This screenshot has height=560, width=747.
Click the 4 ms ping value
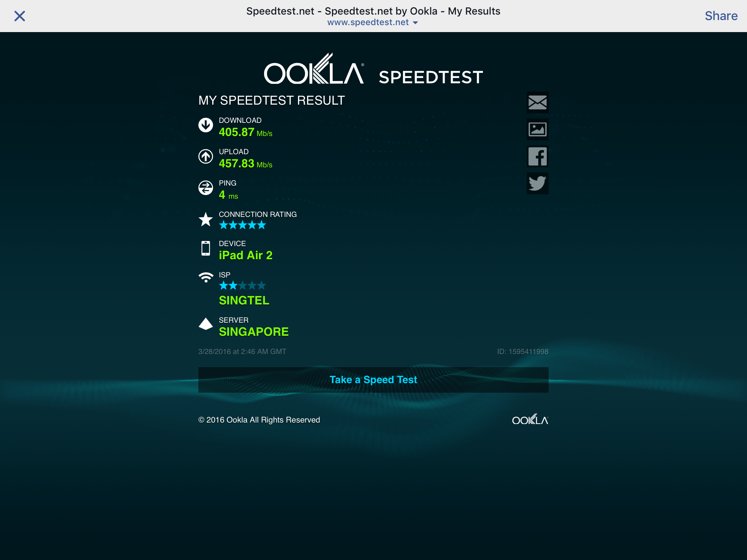click(x=228, y=195)
